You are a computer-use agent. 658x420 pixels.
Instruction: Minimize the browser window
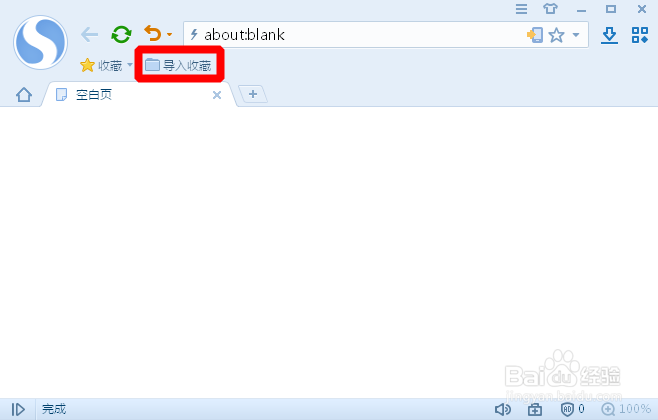pyautogui.click(x=581, y=10)
